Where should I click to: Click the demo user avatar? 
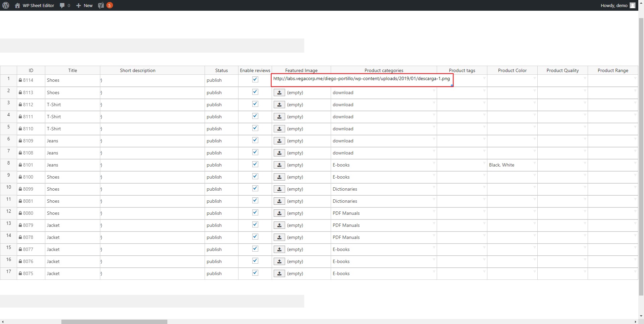[632, 5]
